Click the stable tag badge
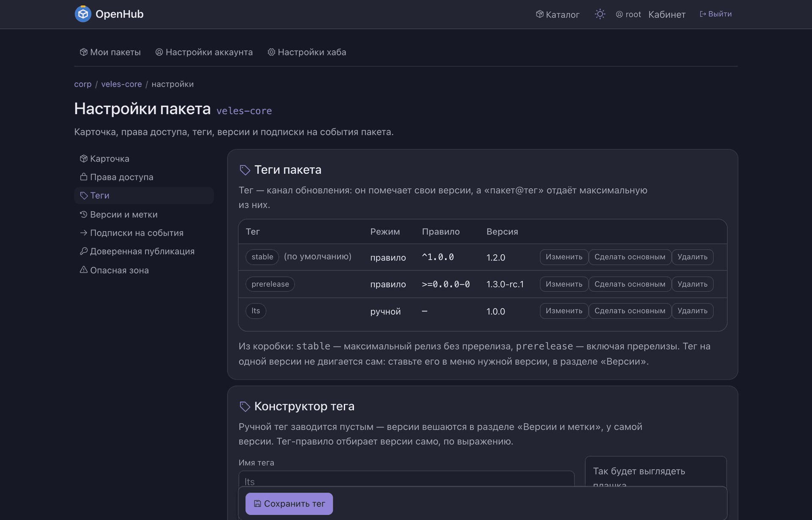Image resolution: width=812 pixels, height=520 pixels. coord(262,257)
